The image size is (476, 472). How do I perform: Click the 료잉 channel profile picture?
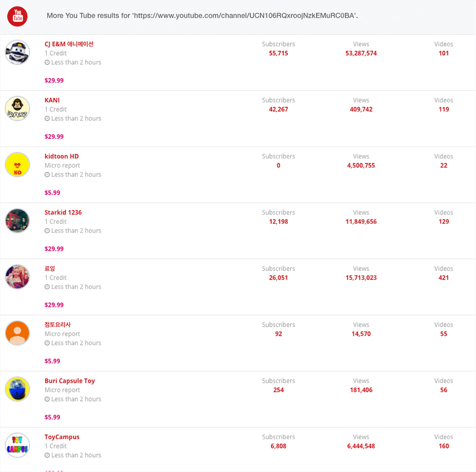point(17,277)
